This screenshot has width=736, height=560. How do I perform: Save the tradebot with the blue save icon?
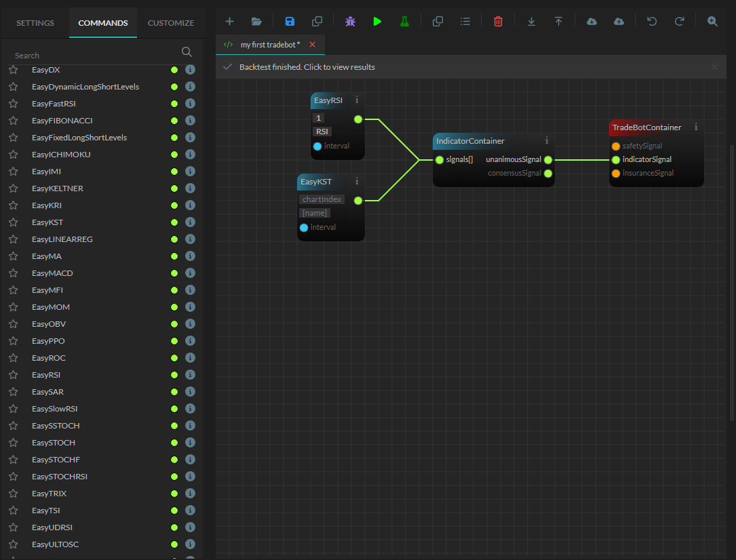pyautogui.click(x=290, y=21)
